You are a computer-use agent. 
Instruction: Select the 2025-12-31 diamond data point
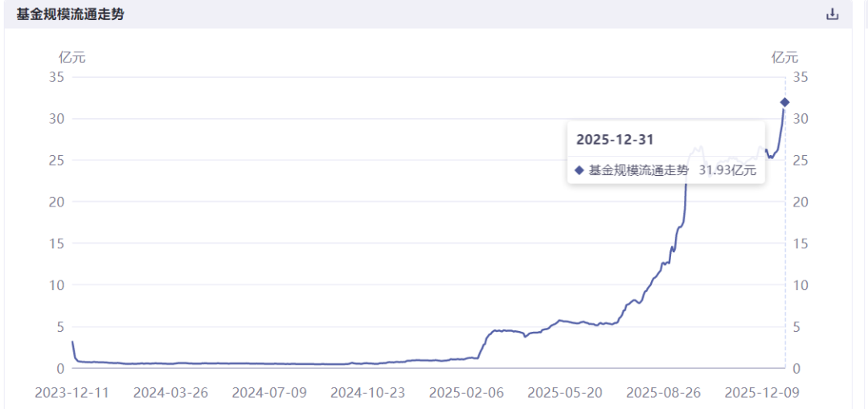784,102
